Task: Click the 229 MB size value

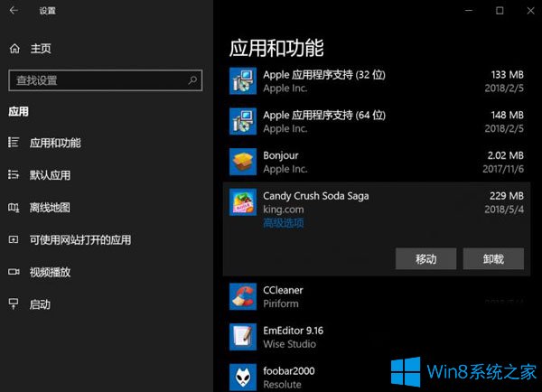Action: pyautogui.click(x=507, y=196)
